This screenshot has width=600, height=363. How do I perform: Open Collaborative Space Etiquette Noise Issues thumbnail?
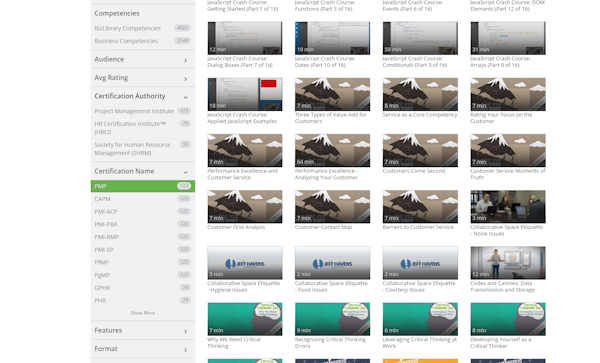click(x=508, y=207)
